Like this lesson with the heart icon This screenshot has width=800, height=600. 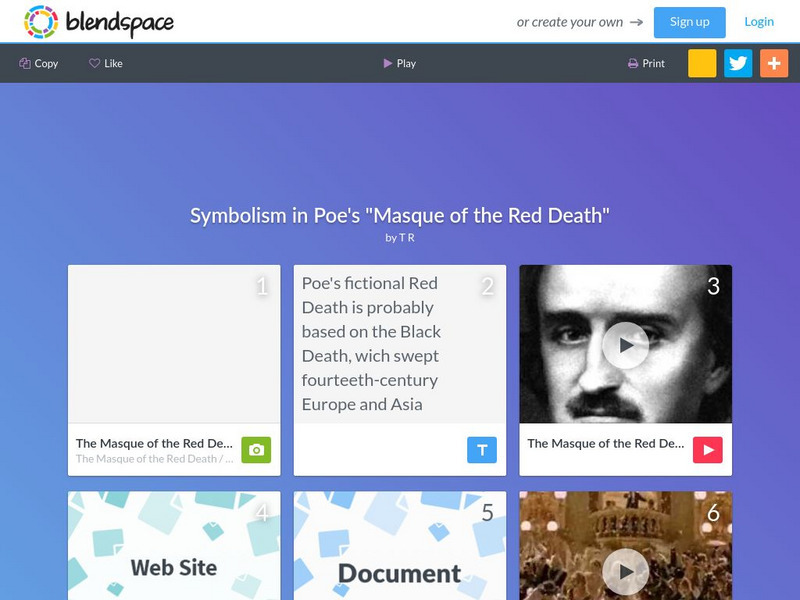94,63
